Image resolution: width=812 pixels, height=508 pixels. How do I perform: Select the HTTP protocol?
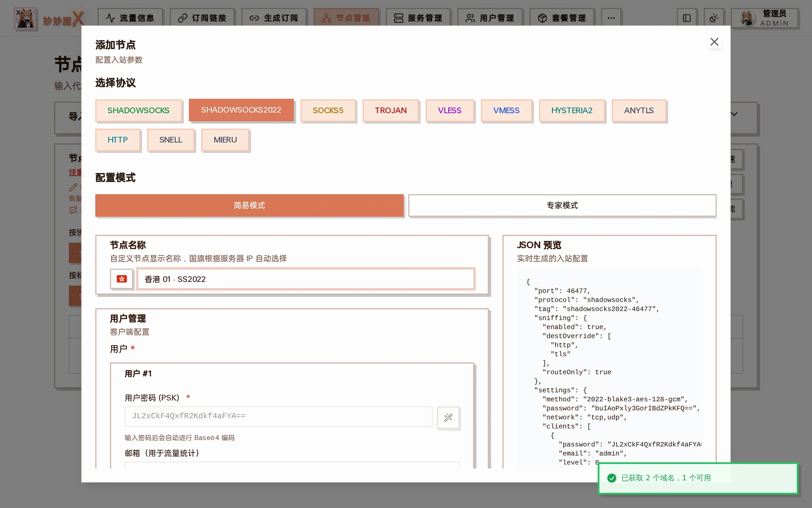[118, 140]
